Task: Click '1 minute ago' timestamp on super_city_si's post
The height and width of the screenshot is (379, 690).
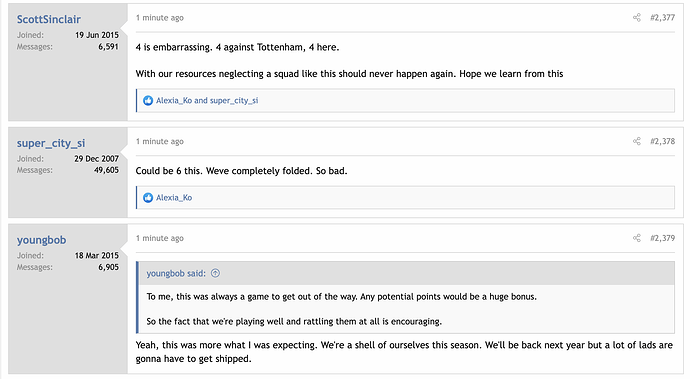Action: (x=160, y=141)
